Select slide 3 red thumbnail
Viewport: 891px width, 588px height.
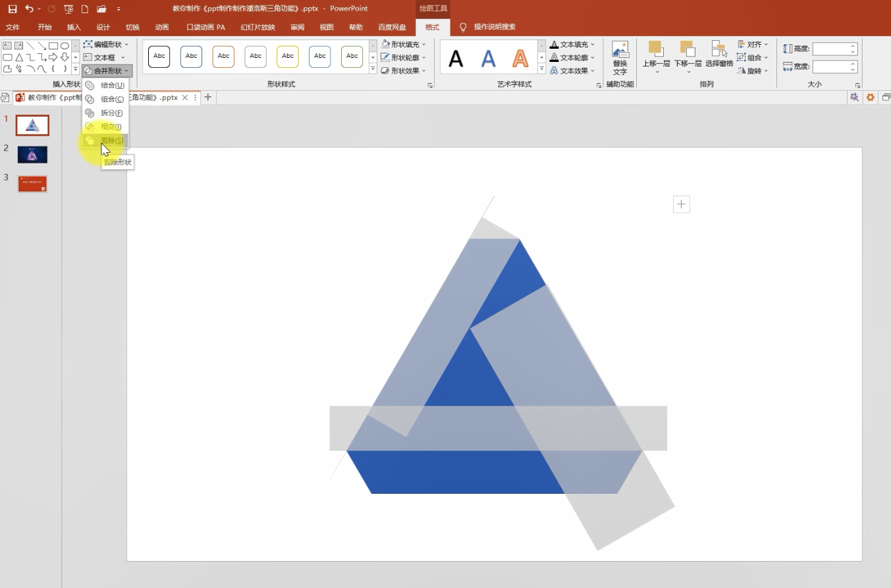click(32, 184)
